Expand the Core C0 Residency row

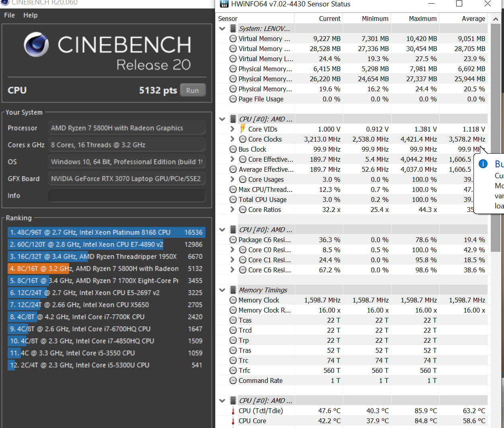click(232, 250)
